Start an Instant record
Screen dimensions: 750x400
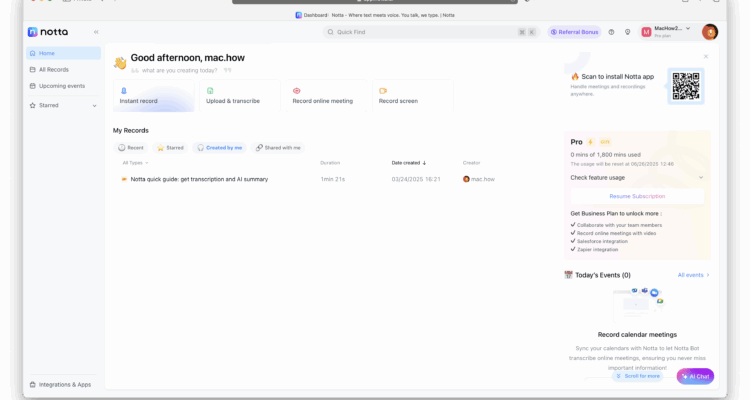[x=154, y=96]
